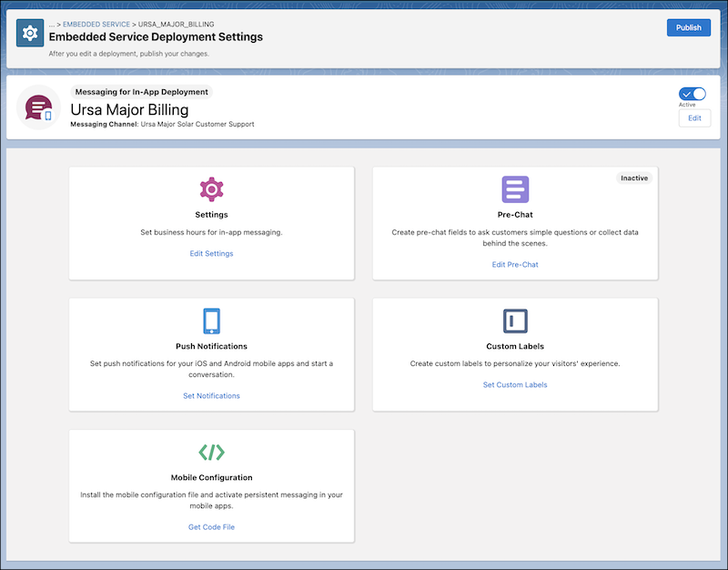
Task: Click Set Notifications link
Action: coord(211,395)
